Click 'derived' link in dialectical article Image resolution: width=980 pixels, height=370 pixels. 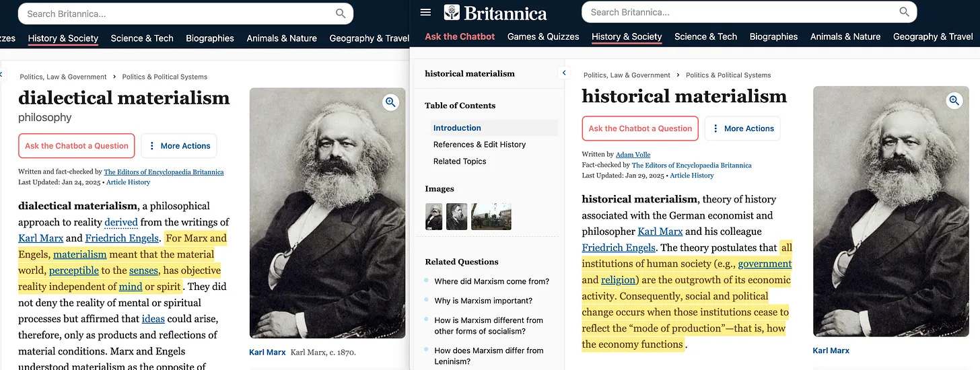[x=121, y=222]
